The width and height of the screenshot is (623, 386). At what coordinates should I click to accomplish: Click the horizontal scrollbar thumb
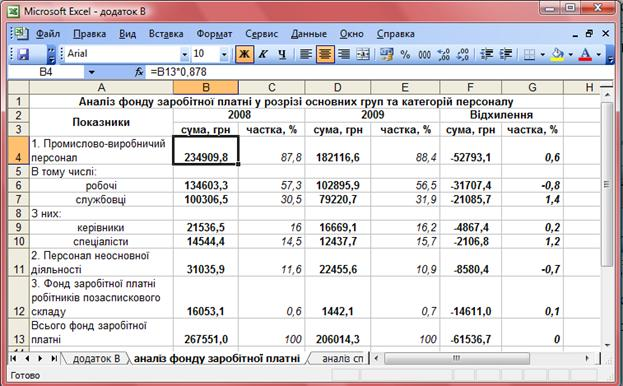457,359
